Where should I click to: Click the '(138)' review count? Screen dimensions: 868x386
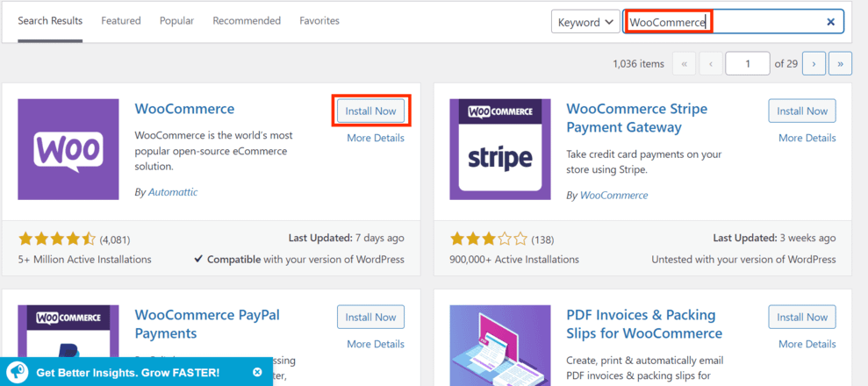(x=542, y=240)
